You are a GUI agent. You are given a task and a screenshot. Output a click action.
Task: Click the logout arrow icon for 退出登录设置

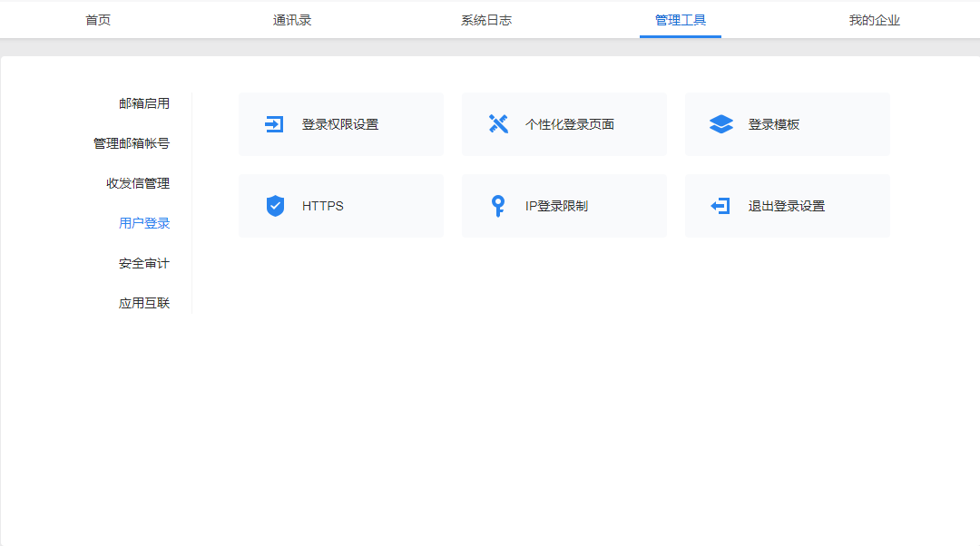click(x=720, y=206)
